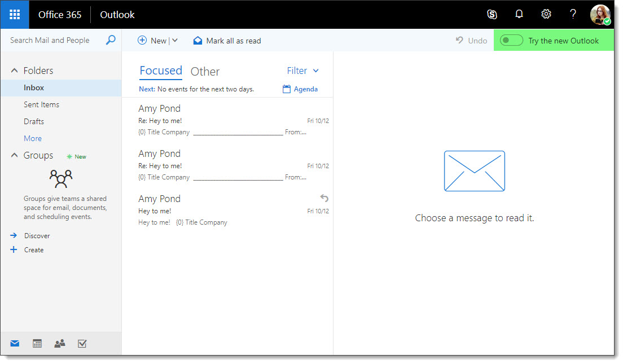Open the Settings gear menu
Image resolution: width=623 pixels, height=364 pixels.
coord(546,14)
